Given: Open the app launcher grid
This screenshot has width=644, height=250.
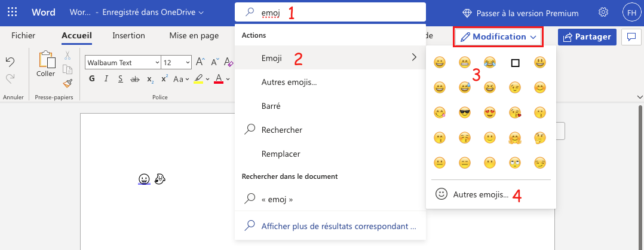Looking at the screenshot, I should coord(13,12).
